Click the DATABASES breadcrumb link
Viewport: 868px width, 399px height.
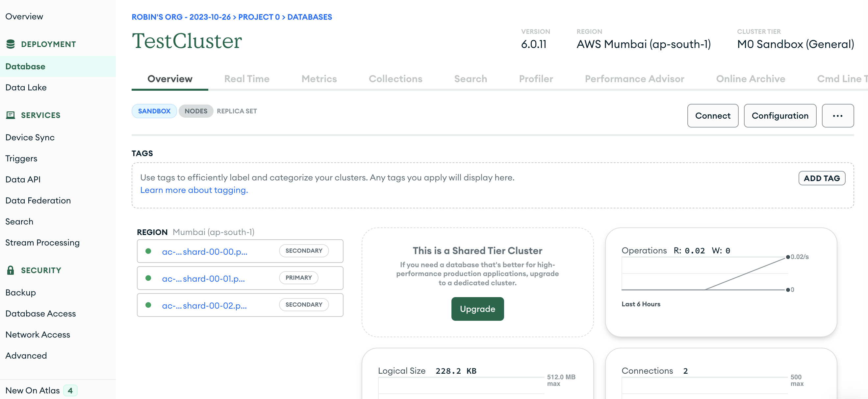tap(309, 17)
